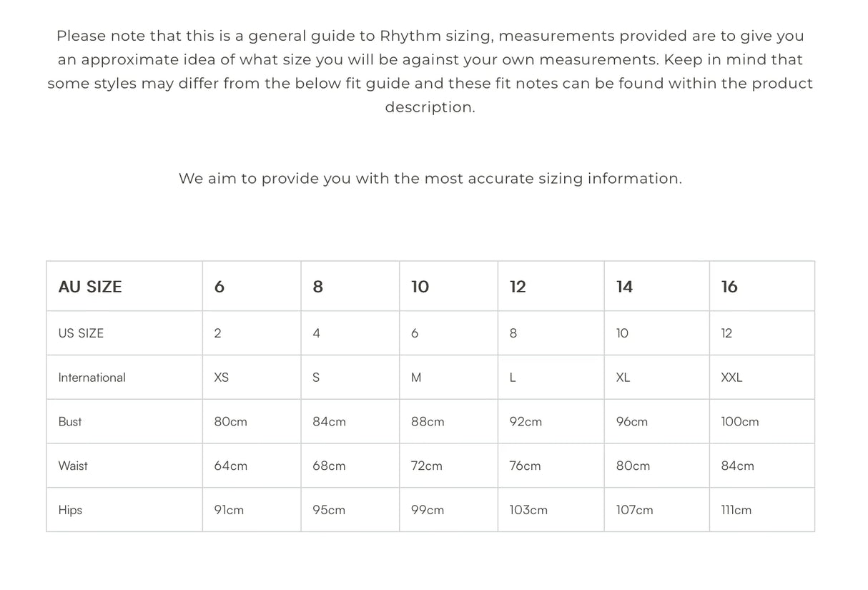Click the 76cm waist measurement cell

pos(525,466)
